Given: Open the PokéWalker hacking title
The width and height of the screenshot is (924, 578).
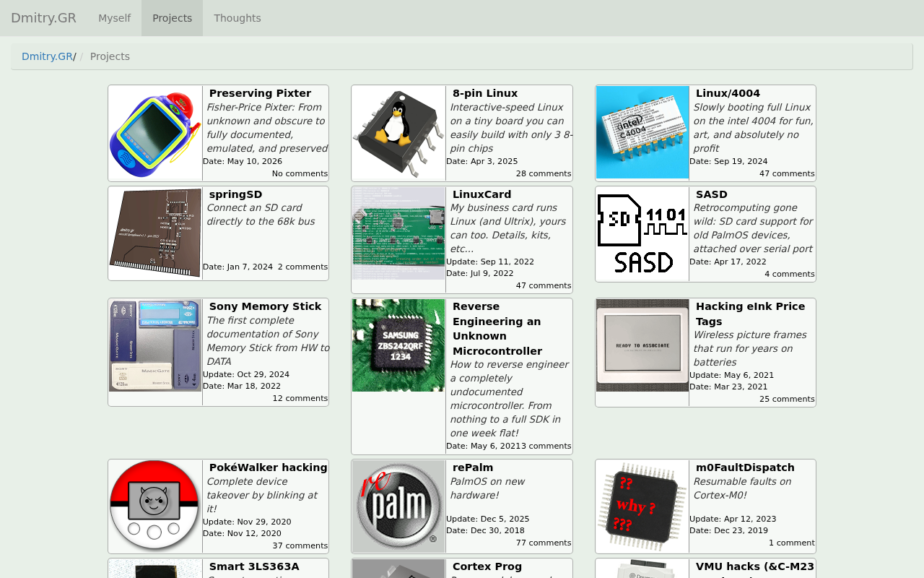Looking at the screenshot, I should pyautogui.click(x=268, y=467).
